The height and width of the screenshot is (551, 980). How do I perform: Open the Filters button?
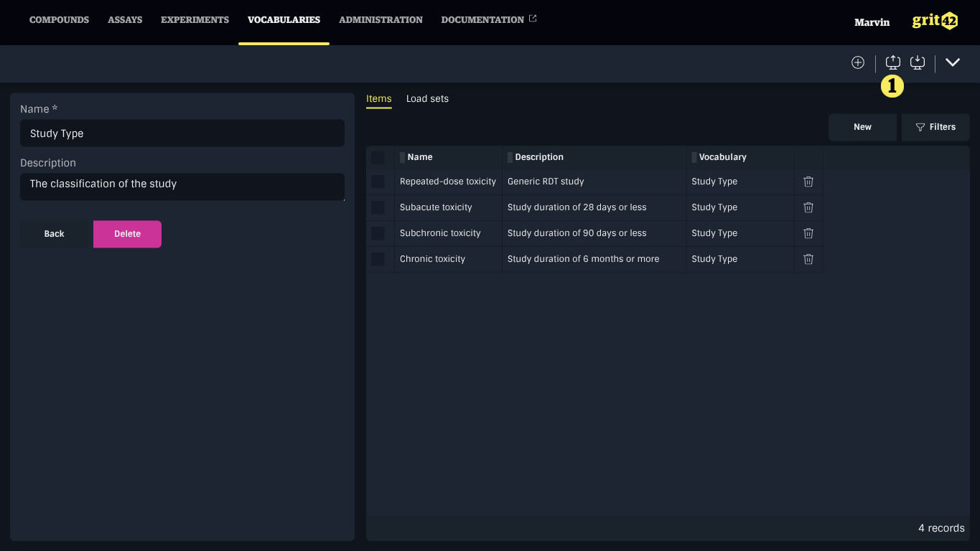coord(935,127)
